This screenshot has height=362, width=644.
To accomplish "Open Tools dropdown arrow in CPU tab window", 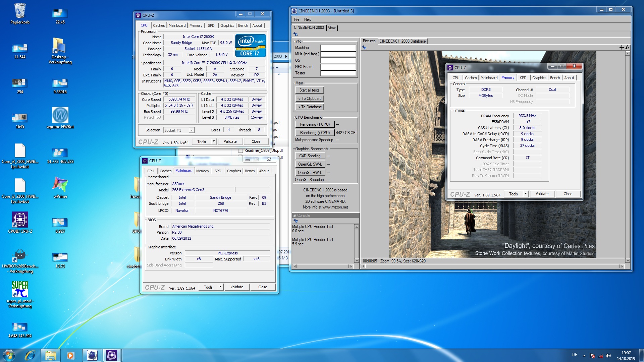I will tap(214, 141).
